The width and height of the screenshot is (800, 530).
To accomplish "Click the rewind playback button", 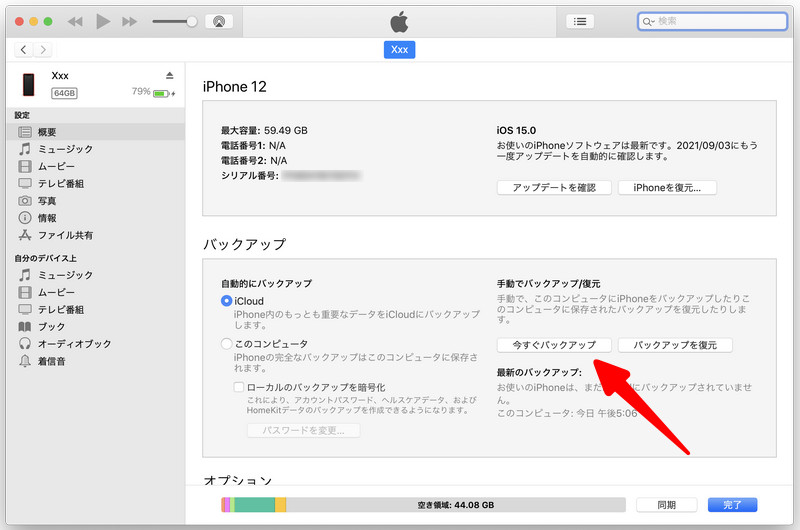I will click(75, 21).
